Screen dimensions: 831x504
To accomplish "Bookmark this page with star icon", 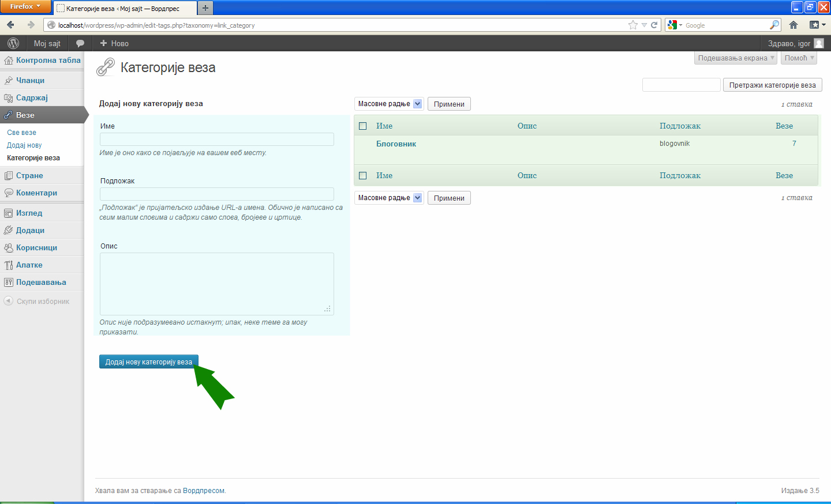I will [x=633, y=25].
